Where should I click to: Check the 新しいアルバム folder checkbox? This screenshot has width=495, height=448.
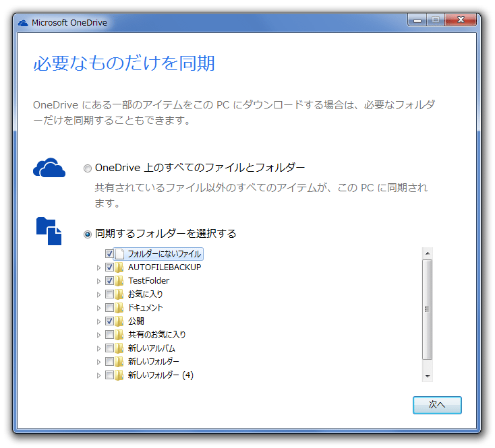pos(109,348)
